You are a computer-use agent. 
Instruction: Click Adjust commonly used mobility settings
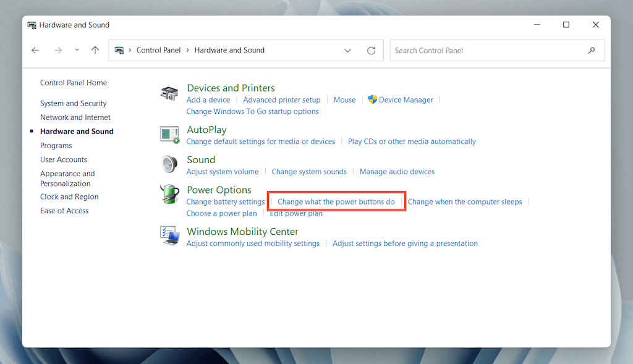[x=253, y=243]
